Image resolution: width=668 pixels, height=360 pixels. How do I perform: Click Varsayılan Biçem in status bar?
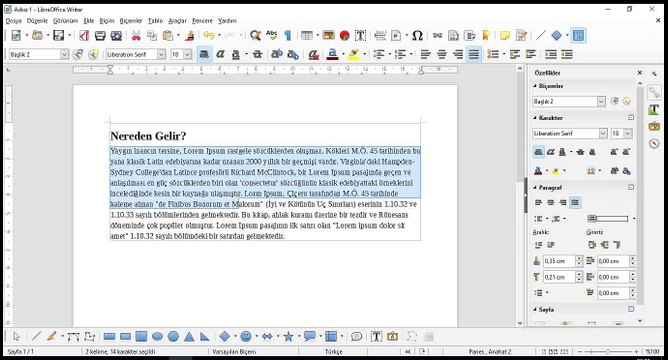pyautogui.click(x=234, y=351)
